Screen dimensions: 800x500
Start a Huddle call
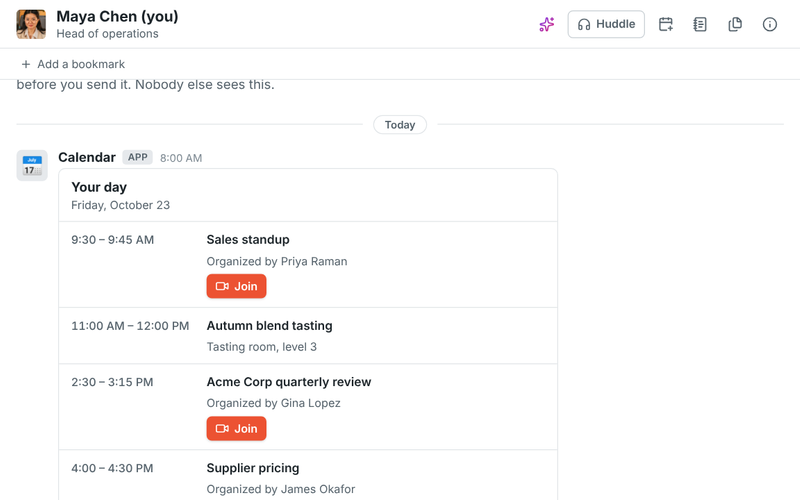606,24
